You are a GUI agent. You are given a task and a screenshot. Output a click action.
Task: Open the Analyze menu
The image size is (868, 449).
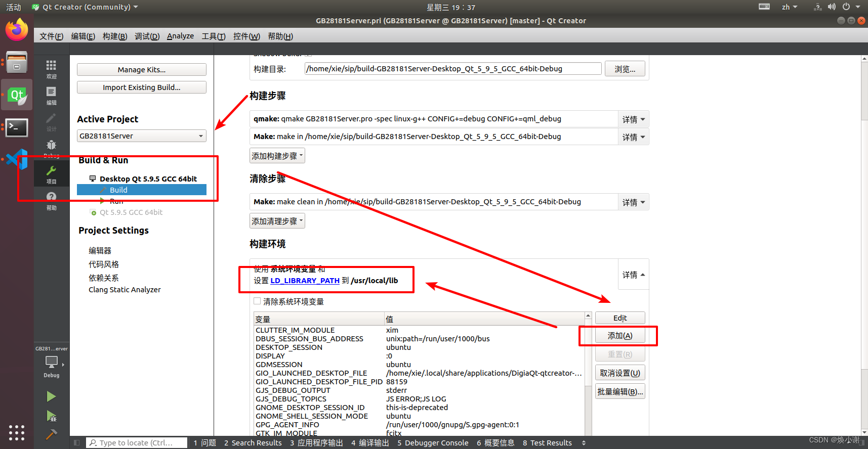tap(180, 36)
